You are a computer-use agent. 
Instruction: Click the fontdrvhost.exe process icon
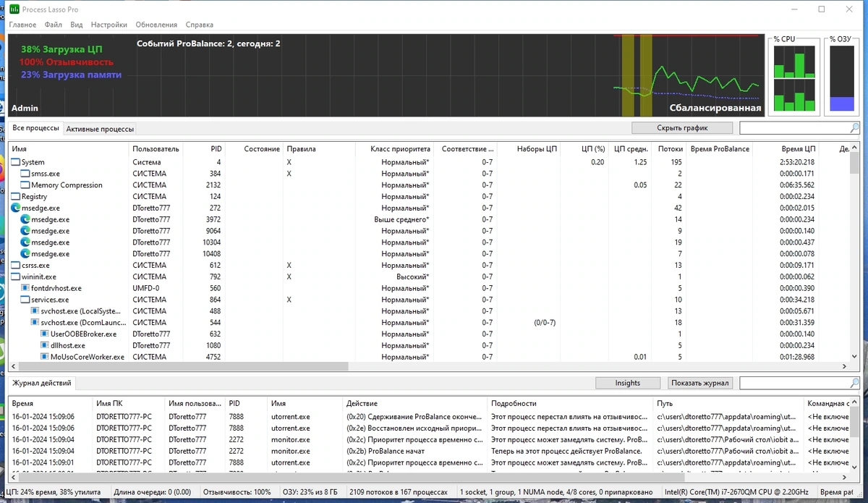pyautogui.click(x=25, y=288)
